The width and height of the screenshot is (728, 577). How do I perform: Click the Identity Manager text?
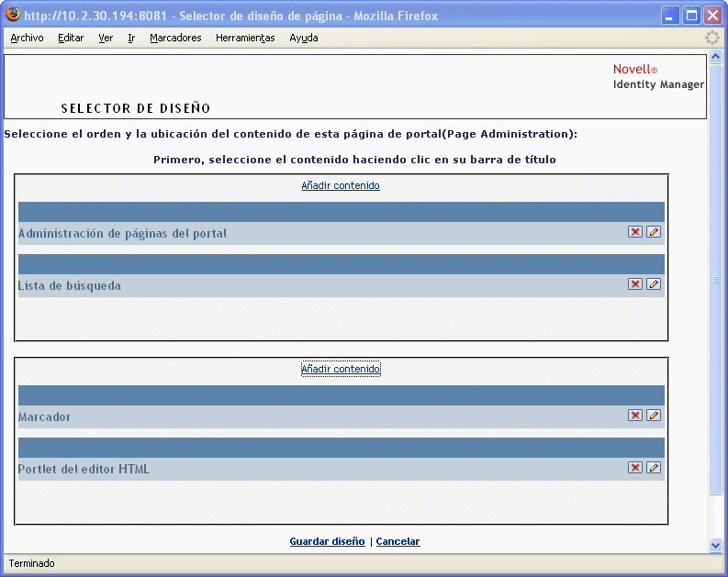(658, 84)
